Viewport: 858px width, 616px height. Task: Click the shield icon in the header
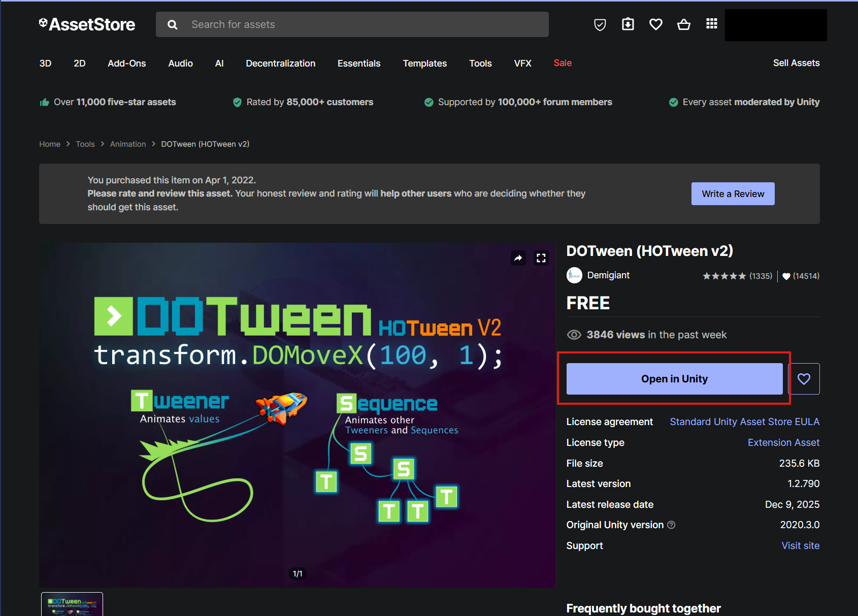tap(600, 24)
